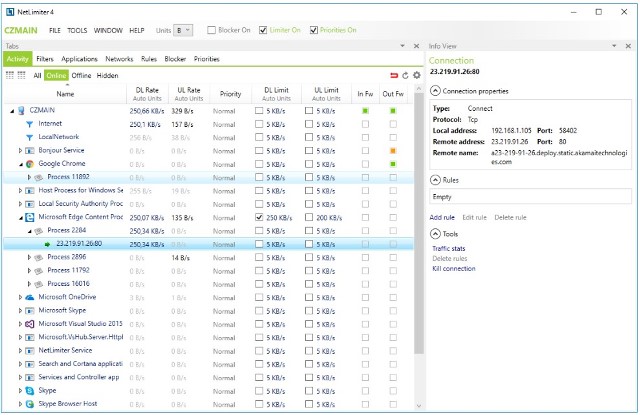640x415 pixels.
Task: Collapse the Connection properties section
Action: (435, 91)
